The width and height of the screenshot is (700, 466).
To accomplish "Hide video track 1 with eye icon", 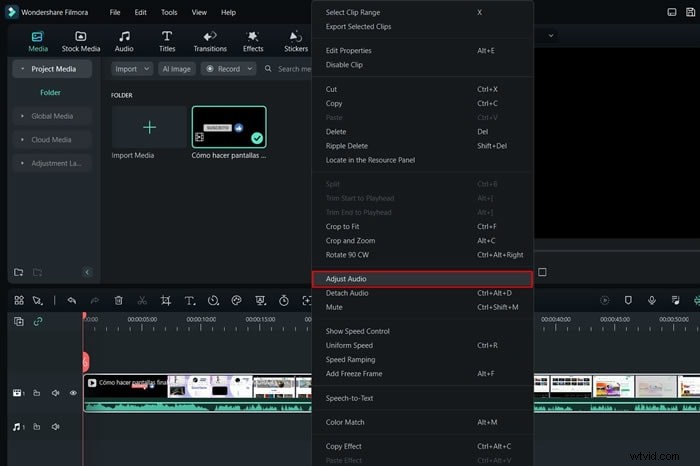I will pyautogui.click(x=73, y=393).
